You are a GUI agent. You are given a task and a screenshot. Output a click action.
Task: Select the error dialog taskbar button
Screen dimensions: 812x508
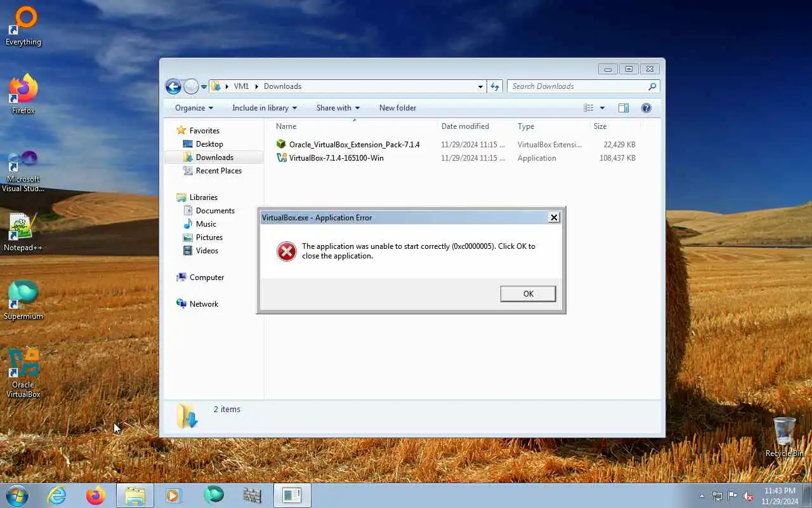[x=292, y=495]
